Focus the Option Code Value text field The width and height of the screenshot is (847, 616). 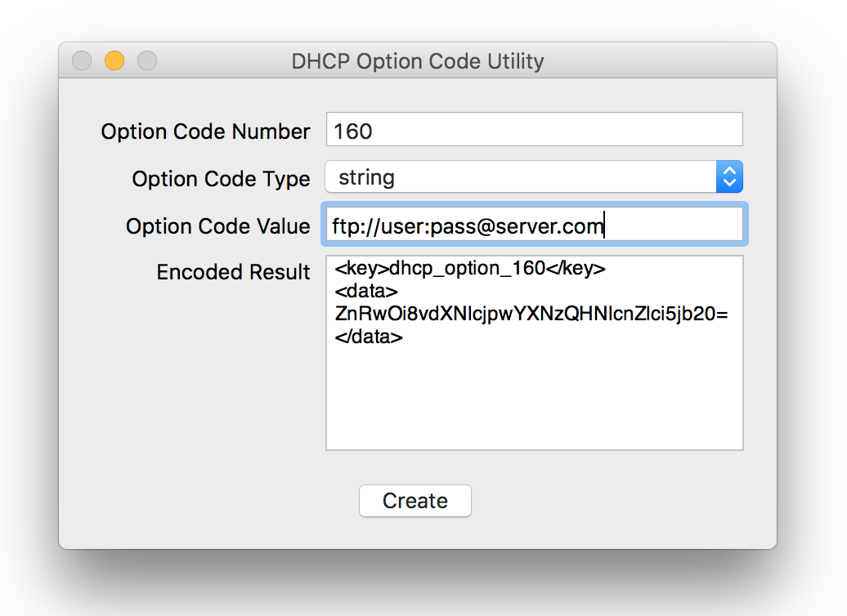pyautogui.click(x=670, y=225)
